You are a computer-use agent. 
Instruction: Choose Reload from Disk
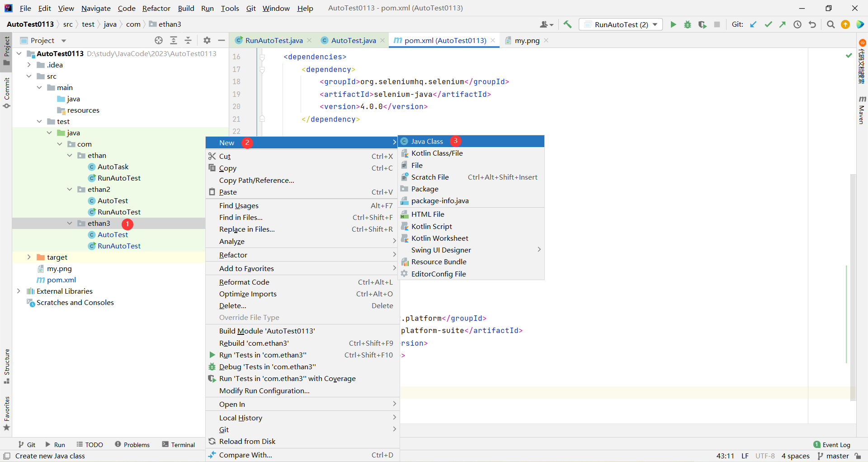click(302, 441)
